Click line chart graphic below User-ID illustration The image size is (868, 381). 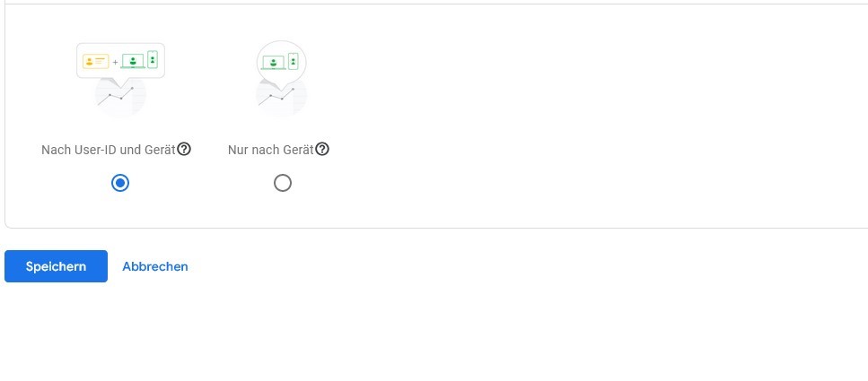[116, 96]
